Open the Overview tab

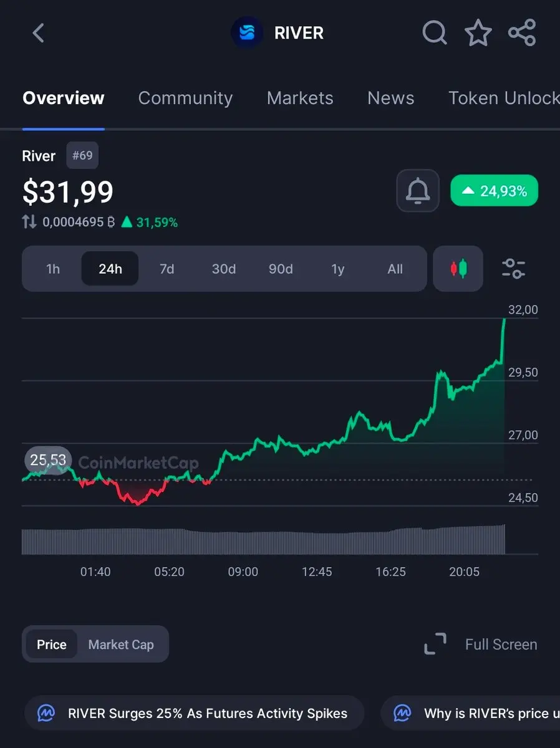coord(64,98)
